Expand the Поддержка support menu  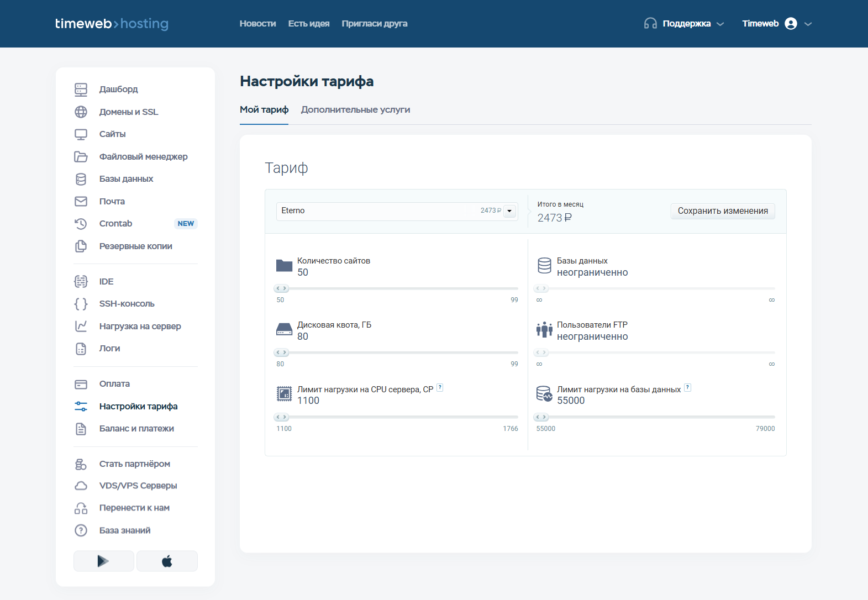pos(684,24)
